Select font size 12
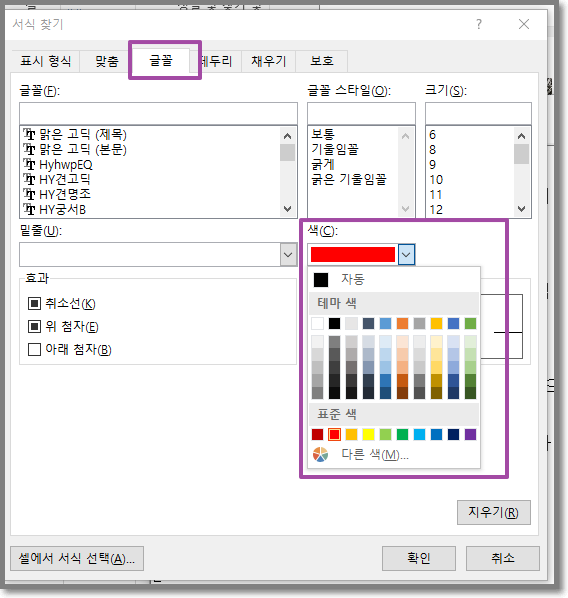 [x=470, y=209]
